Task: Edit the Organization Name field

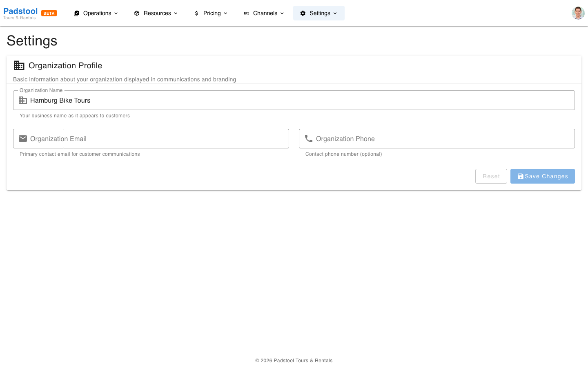Action: (294, 100)
